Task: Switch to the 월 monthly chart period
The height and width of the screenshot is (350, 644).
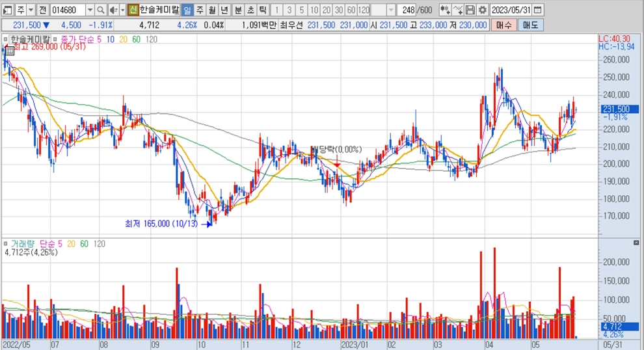Action: tap(212, 10)
